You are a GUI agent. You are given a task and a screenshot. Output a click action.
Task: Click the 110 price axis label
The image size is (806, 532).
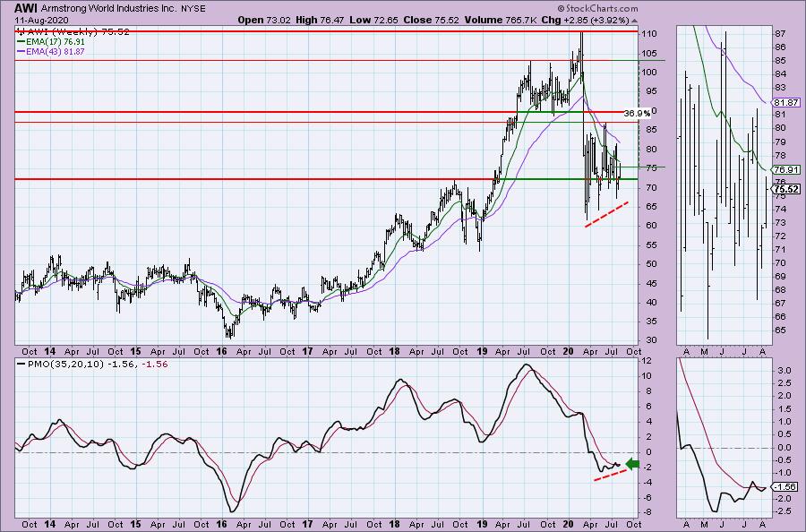[x=649, y=34]
